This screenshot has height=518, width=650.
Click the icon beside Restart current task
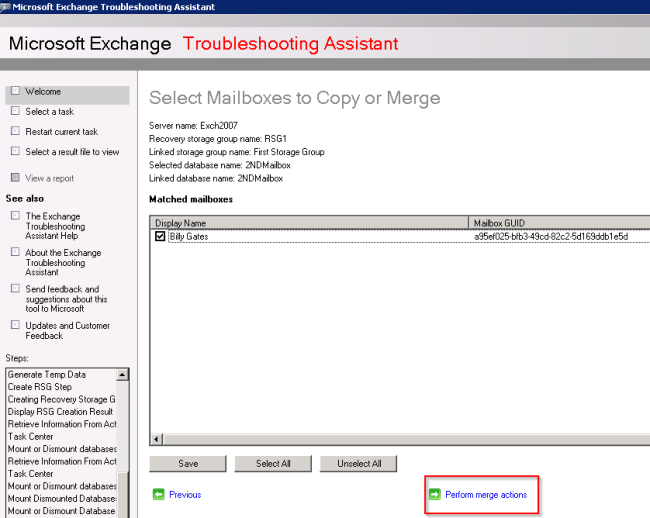(x=15, y=131)
